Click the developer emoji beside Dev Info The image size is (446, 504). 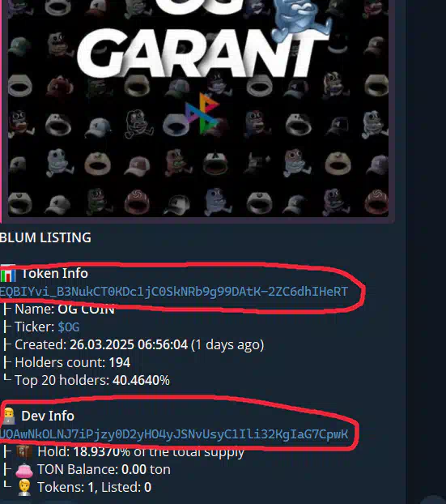pyautogui.click(x=9, y=416)
